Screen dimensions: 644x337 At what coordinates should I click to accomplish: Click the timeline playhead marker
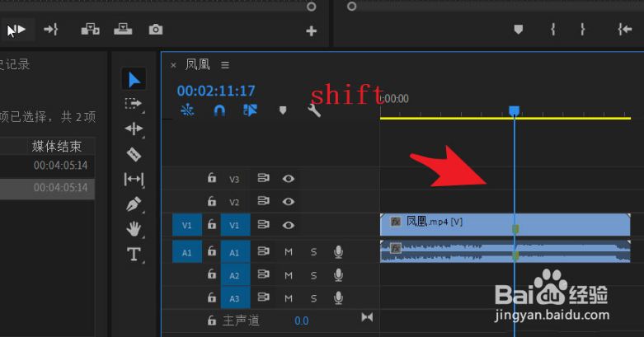tap(515, 110)
